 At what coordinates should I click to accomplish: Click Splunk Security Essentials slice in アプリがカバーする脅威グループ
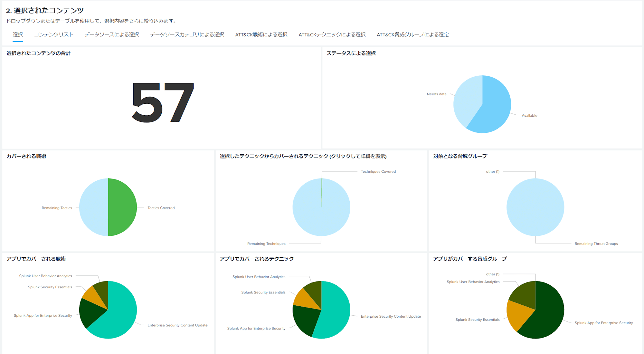[x=518, y=314]
